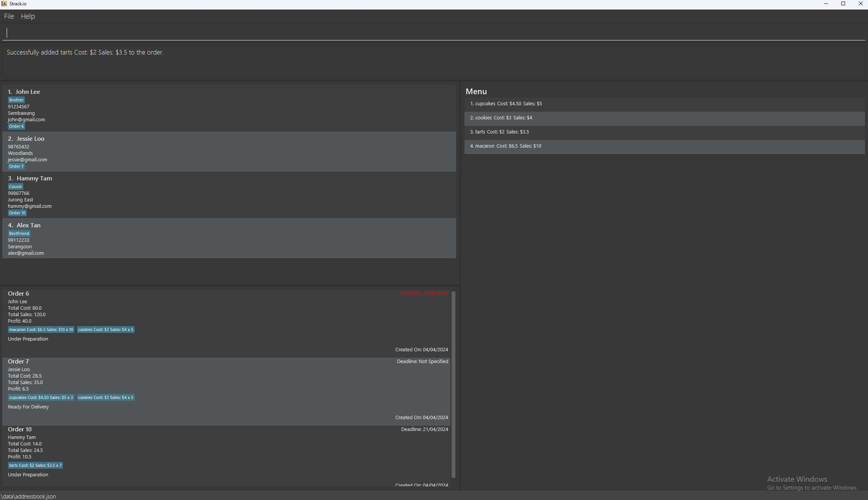868x500 pixels.
Task: Click the Brother tag on John Lee
Action: (x=16, y=100)
